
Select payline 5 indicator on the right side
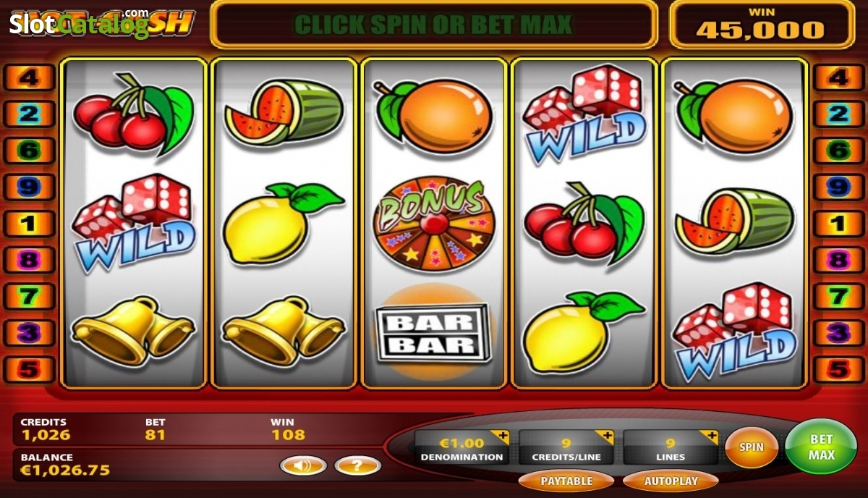coord(838,370)
